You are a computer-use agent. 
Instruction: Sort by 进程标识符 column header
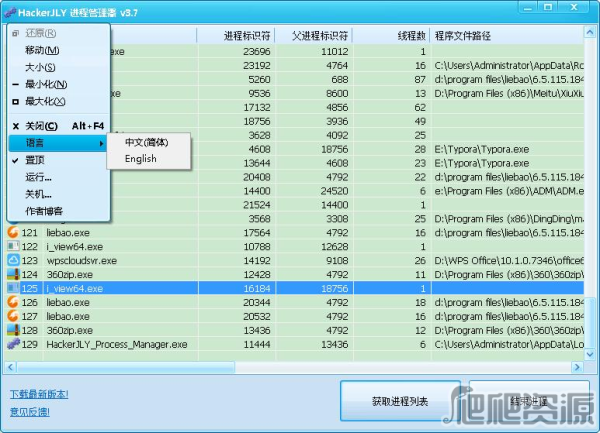click(x=236, y=36)
